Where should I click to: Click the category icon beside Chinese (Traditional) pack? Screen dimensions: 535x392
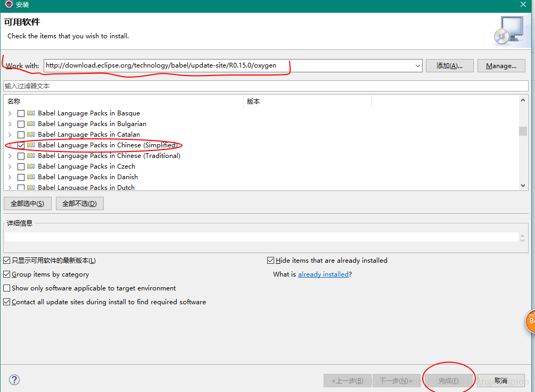[31, 156]
